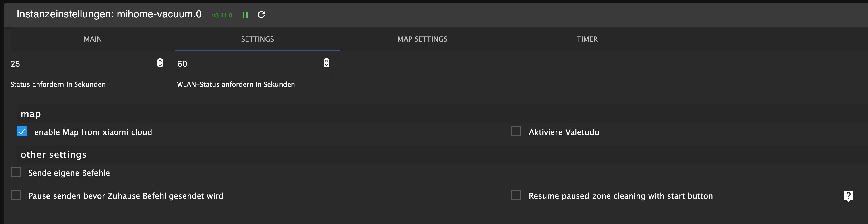
Task: Switch to the MAIN tab
Action: coord(93,39)
